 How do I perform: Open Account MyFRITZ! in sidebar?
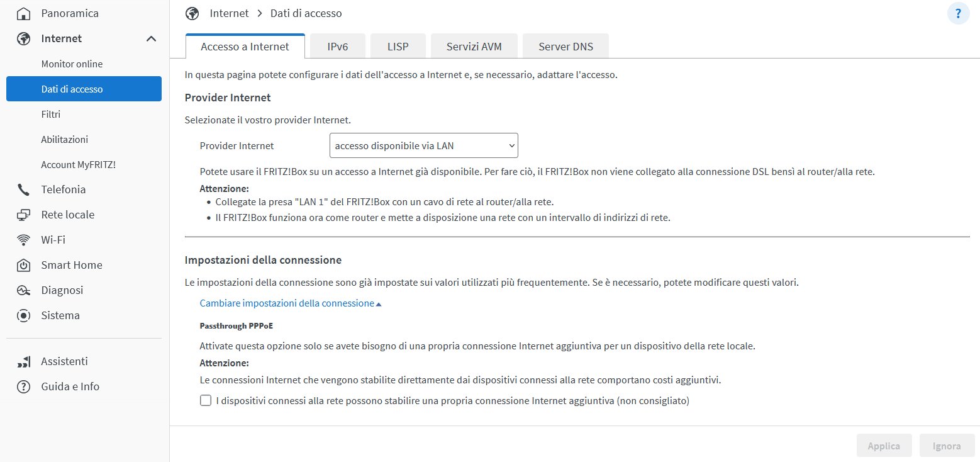click(x=78, y=164)
